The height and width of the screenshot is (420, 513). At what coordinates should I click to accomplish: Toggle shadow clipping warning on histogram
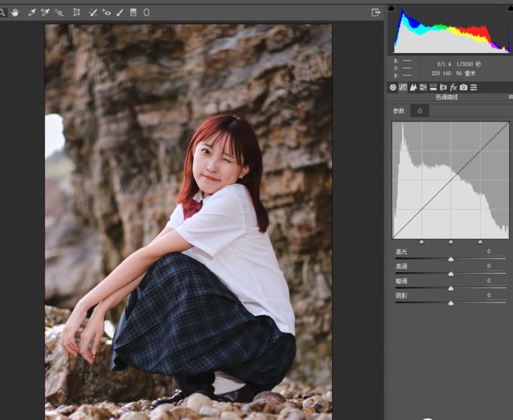pyautogui.click(x=392, y=9)
